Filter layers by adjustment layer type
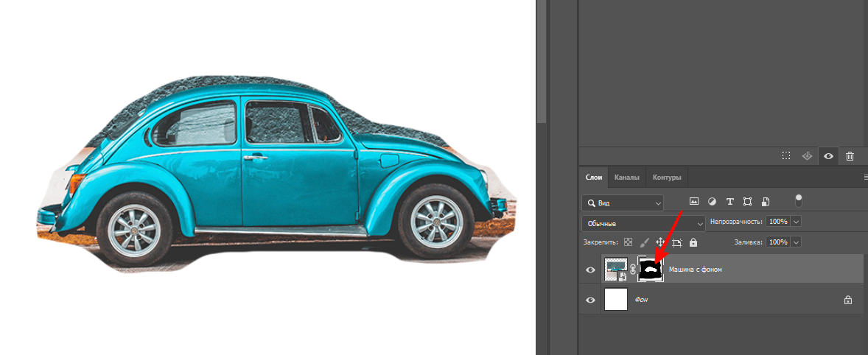The width and height of the screenshot is (868, 355). click(712, 201)
